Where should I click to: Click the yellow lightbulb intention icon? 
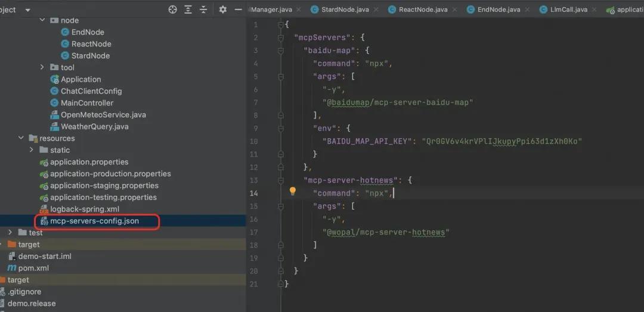293,191
